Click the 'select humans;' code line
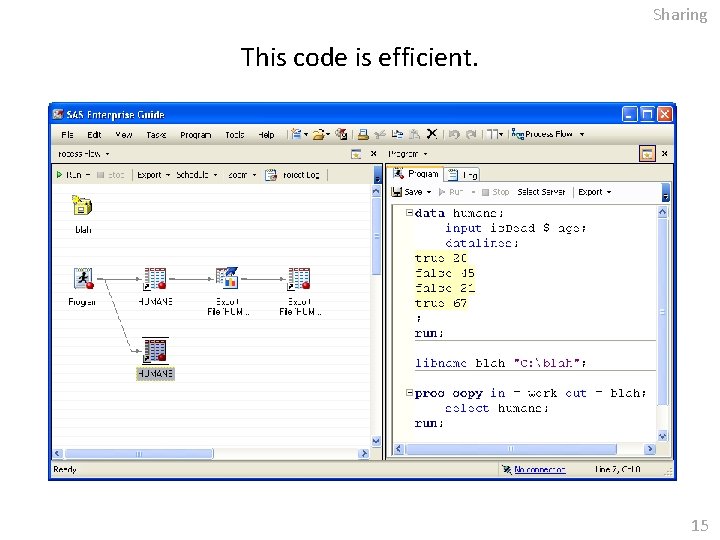 [x=496, y=408]
